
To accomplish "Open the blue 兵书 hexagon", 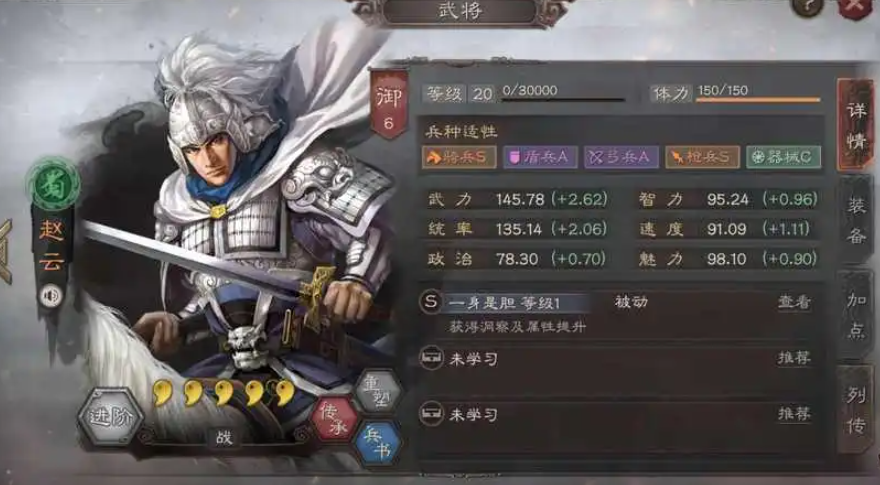I will tap(378, 444).
